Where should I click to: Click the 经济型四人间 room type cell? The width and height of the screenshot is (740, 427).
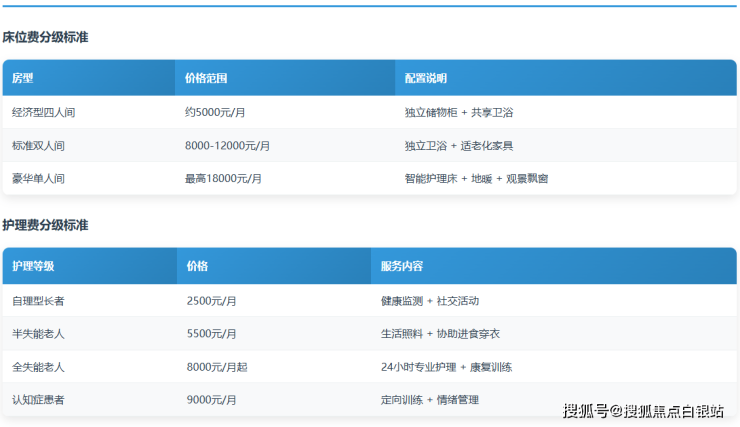coord(43,112)
